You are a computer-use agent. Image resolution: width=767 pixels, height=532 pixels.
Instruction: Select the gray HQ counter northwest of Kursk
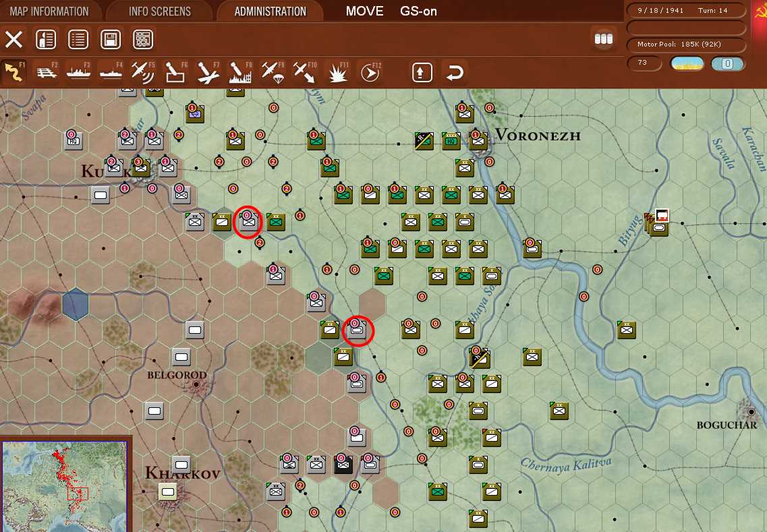coord(74,141)
